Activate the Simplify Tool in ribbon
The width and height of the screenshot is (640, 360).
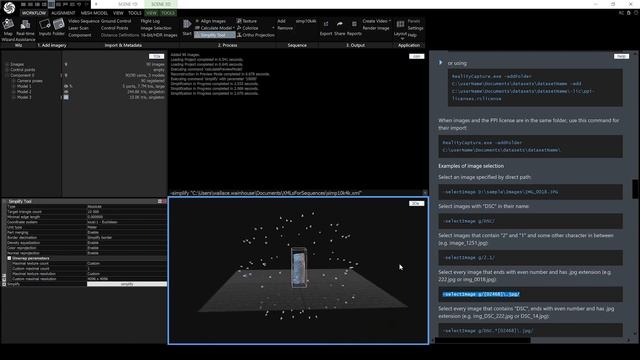214,35
